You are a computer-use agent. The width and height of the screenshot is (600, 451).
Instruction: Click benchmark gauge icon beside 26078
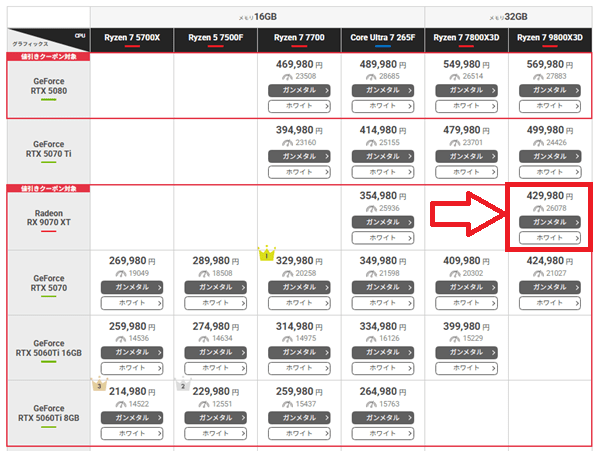pyautogui.click(x=538, y=209)
